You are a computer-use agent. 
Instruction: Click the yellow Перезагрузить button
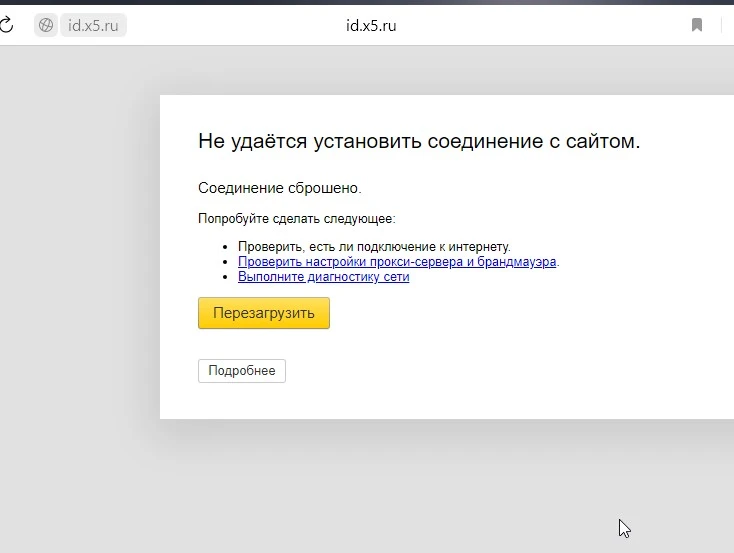point(264,313)
